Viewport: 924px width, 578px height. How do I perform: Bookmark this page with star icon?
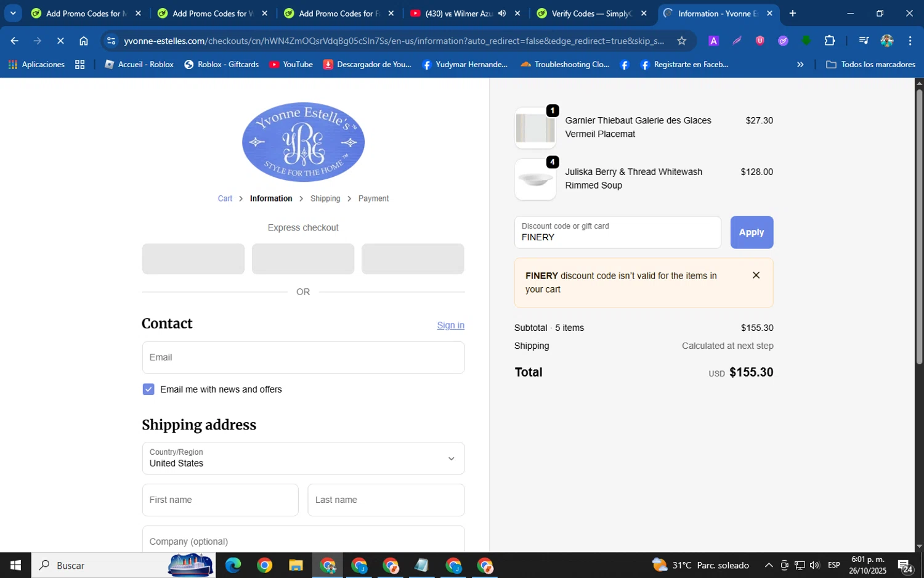pos(681,41)
